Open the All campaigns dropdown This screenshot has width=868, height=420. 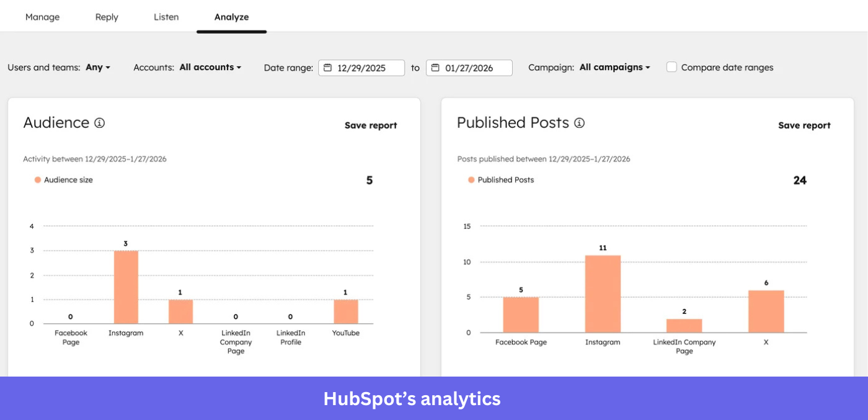coord(614,67)
